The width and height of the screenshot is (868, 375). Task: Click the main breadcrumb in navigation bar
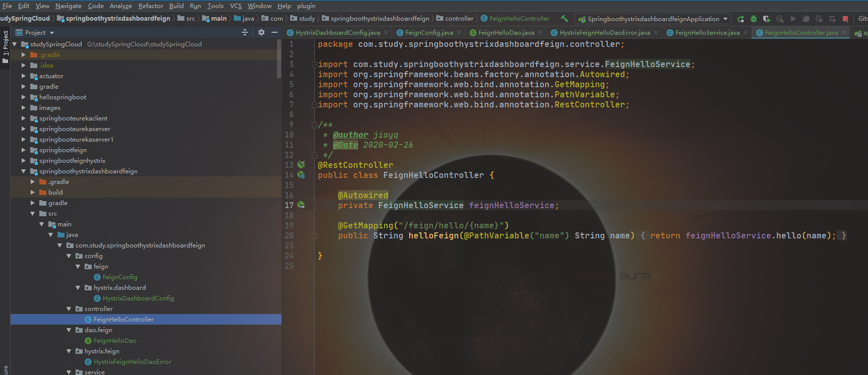215,18
